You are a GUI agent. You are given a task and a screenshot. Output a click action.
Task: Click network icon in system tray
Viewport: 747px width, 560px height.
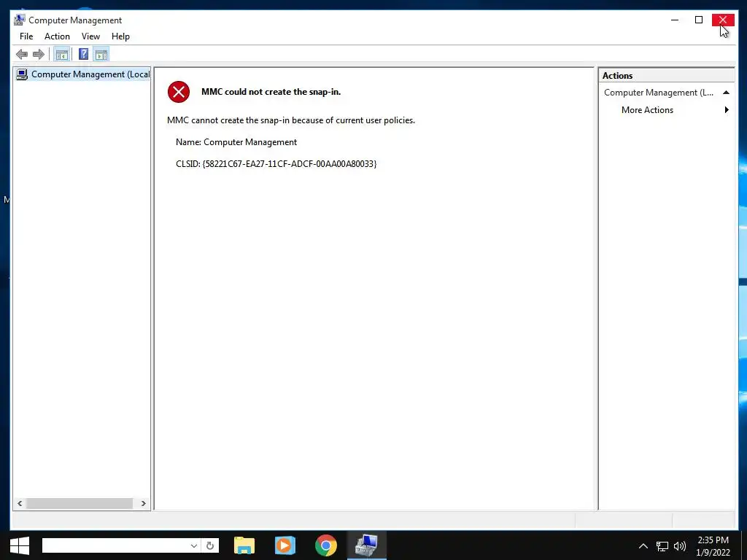coord(662,546)
